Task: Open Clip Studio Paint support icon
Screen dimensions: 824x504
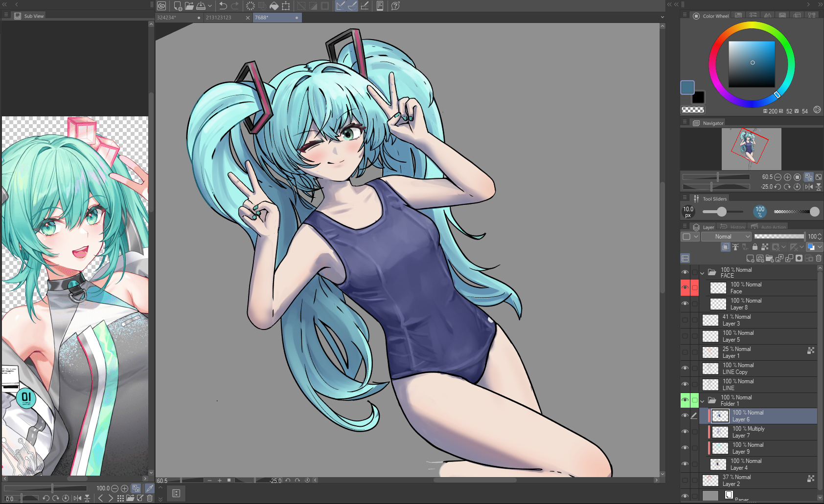Action: tap(396, 6)
